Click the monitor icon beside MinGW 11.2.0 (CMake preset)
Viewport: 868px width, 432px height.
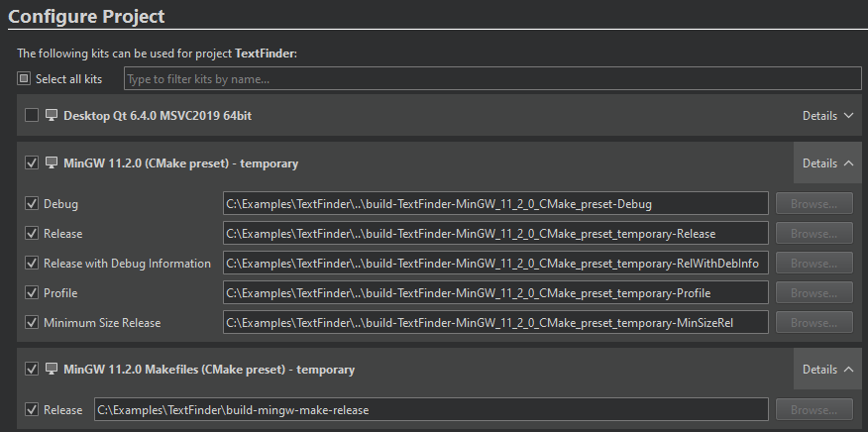(52, 163)
